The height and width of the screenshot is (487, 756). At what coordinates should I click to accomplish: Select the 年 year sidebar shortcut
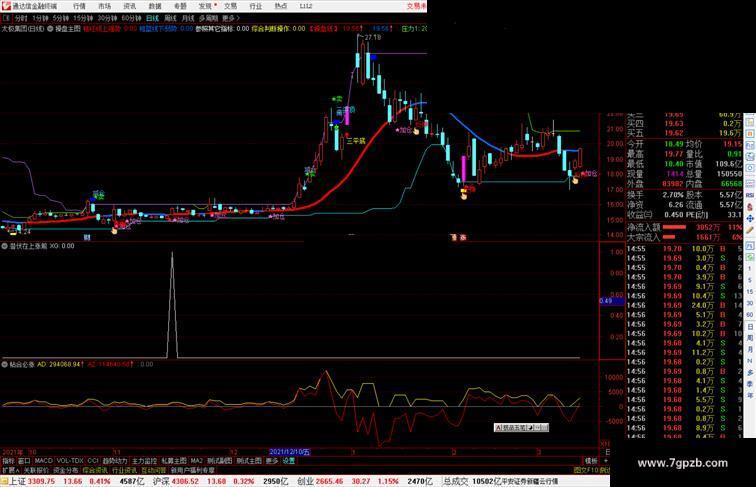(750, 395)
